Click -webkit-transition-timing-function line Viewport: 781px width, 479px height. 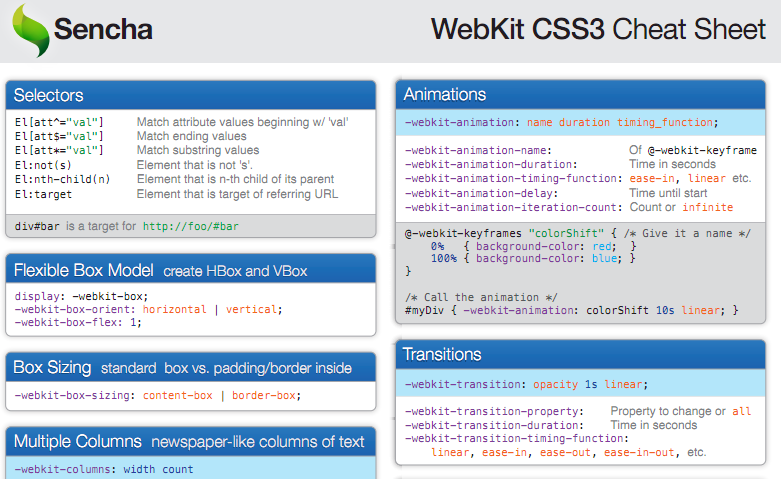coord(517,439)
